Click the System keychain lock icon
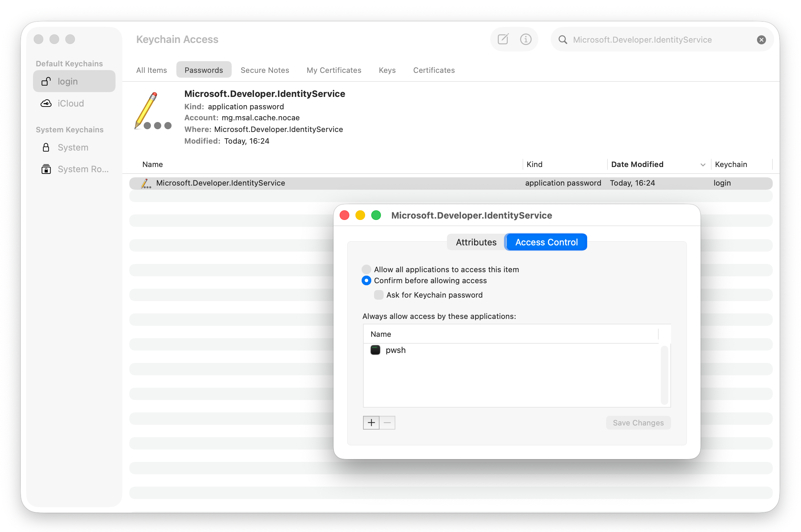The width and height of the screenshot is (801, 532). pyautogui.click(x=46, y=147)
